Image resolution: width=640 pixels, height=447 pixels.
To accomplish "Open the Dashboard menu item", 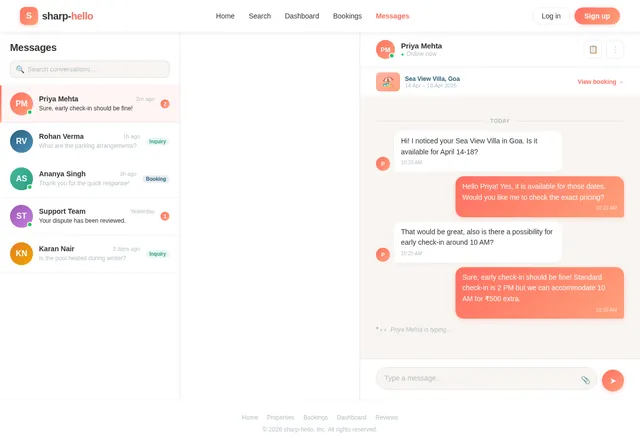I will click(302, 16).
